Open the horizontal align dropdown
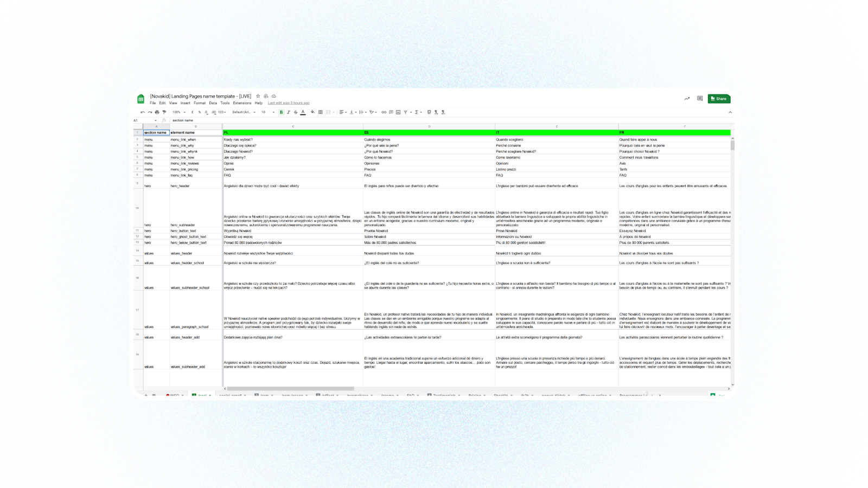 click(x=343, y=112)
